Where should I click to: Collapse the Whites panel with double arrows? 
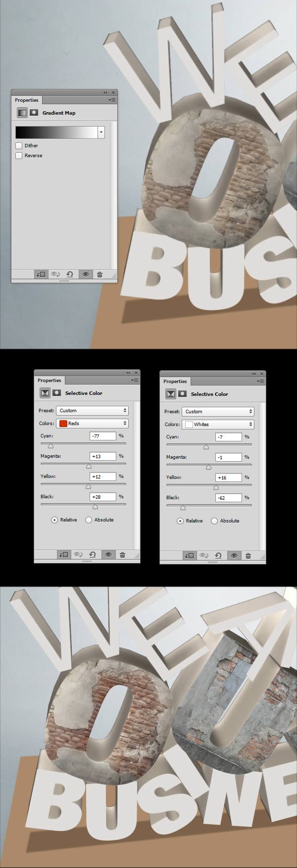[253, 374]
